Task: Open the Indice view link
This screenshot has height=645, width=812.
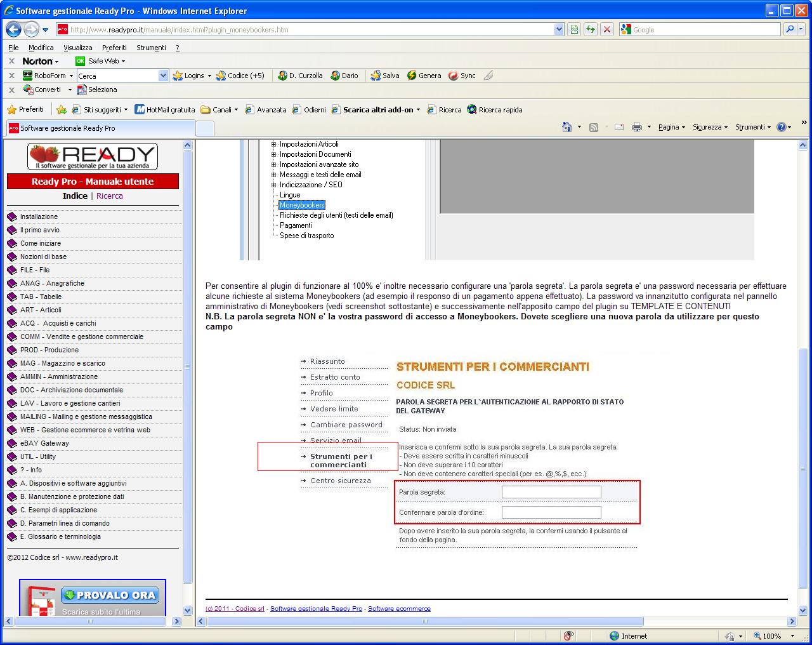Action: (x=75, y=196)
